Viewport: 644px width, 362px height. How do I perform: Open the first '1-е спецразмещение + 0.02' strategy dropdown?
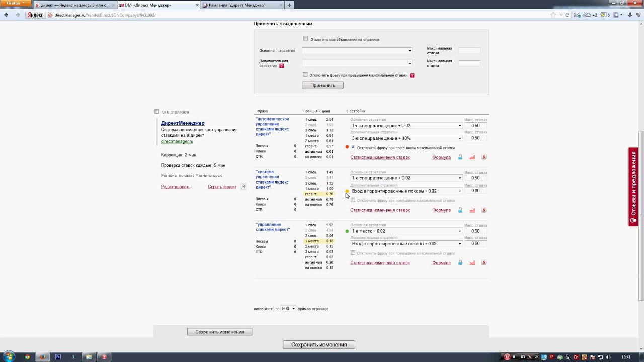(407, 126)
